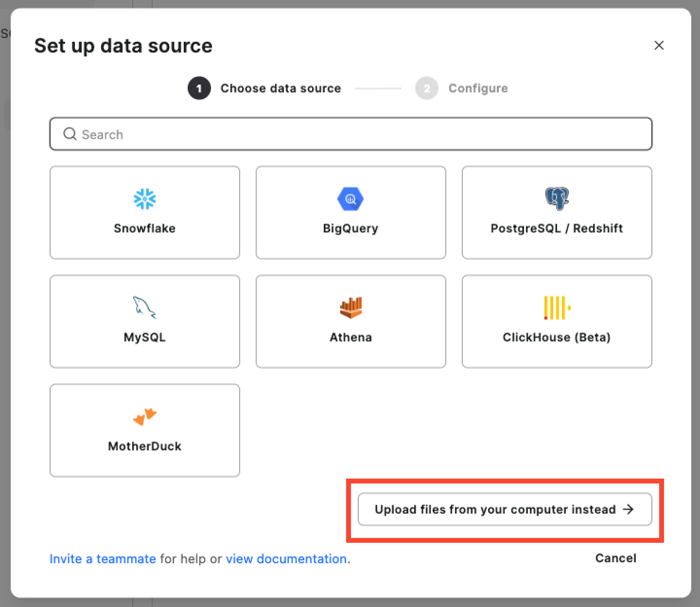
Task: Select the MySQL dolphin icon
Action: (x=144, y=308)
